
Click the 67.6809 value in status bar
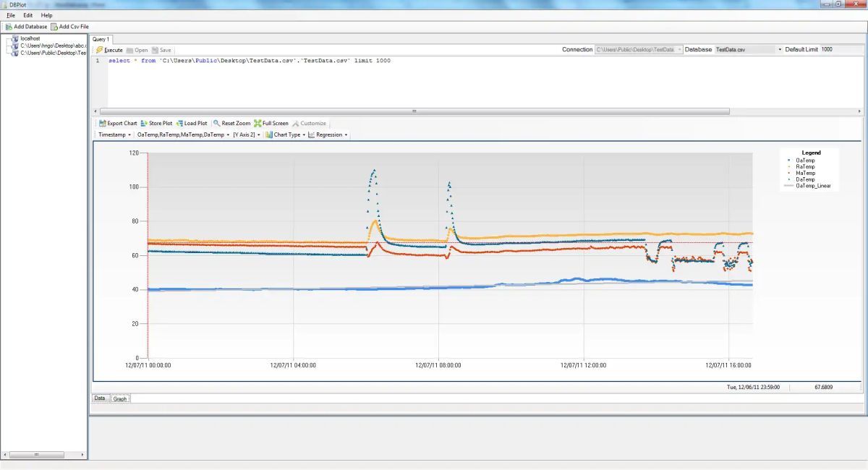[x=823, y=388]
